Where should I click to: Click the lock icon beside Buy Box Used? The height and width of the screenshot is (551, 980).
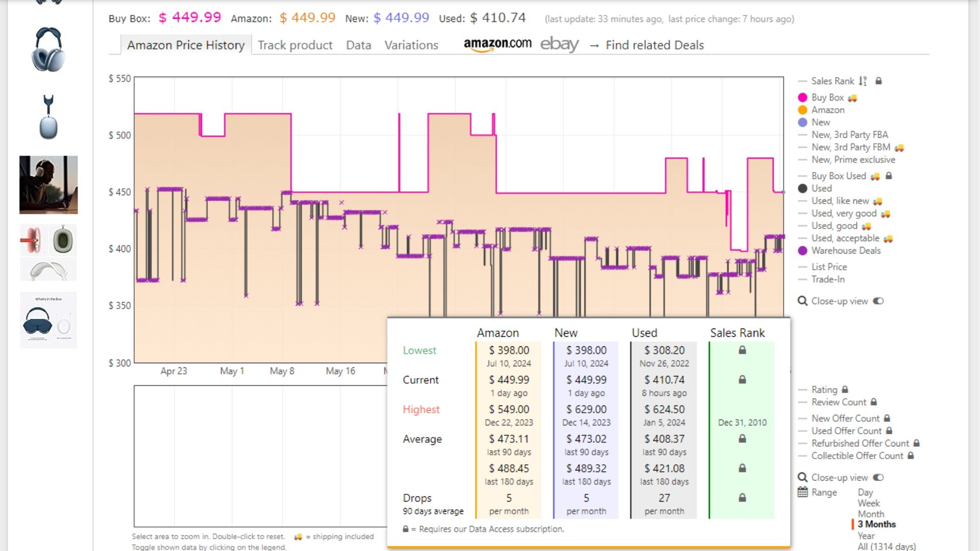point(889,176)
